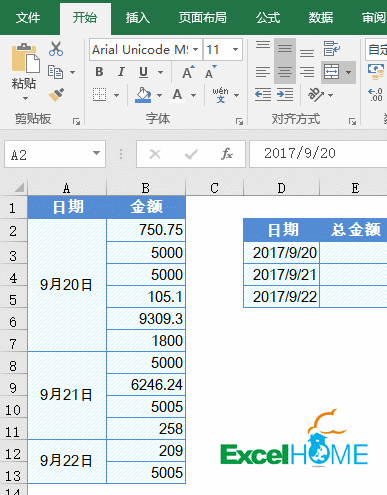Open the font size dropdown
Screen dimensions: 387x495
235,50
